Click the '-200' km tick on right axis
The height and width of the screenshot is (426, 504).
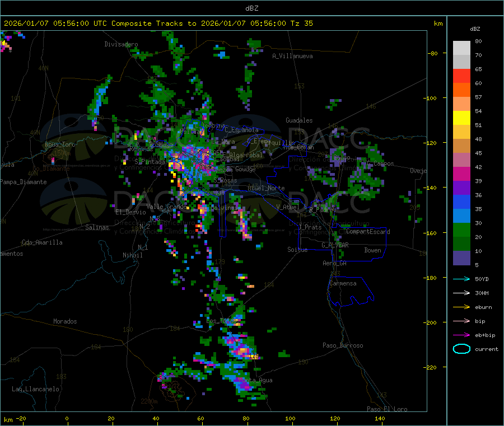[x=430, y=322]
